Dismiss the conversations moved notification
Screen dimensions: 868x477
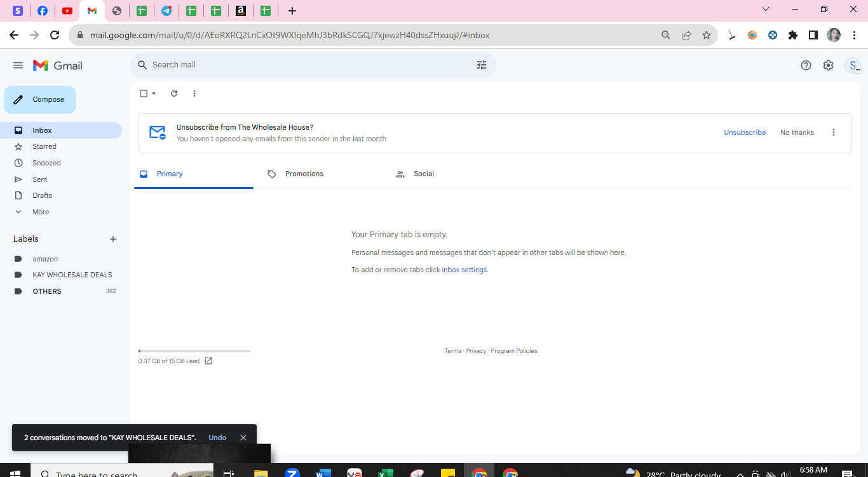click(243, 438)
